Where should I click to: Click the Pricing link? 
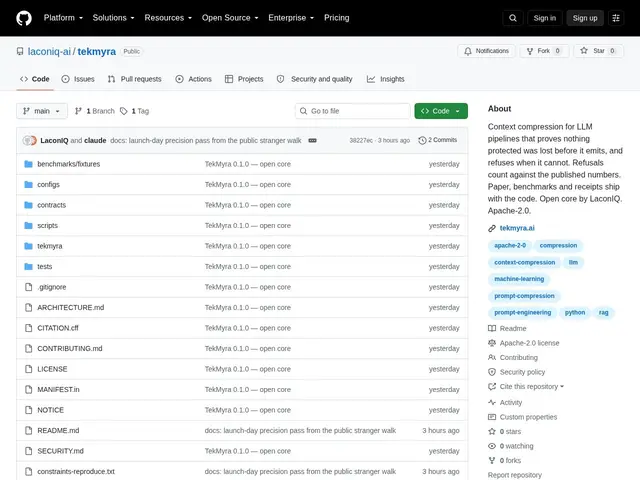pyautogui.click(x=337, y=18)
